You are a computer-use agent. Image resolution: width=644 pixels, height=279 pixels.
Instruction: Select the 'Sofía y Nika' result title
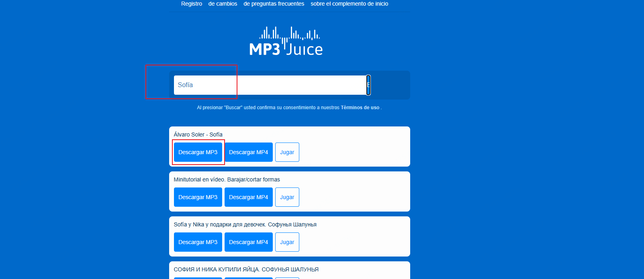(245, 224)
